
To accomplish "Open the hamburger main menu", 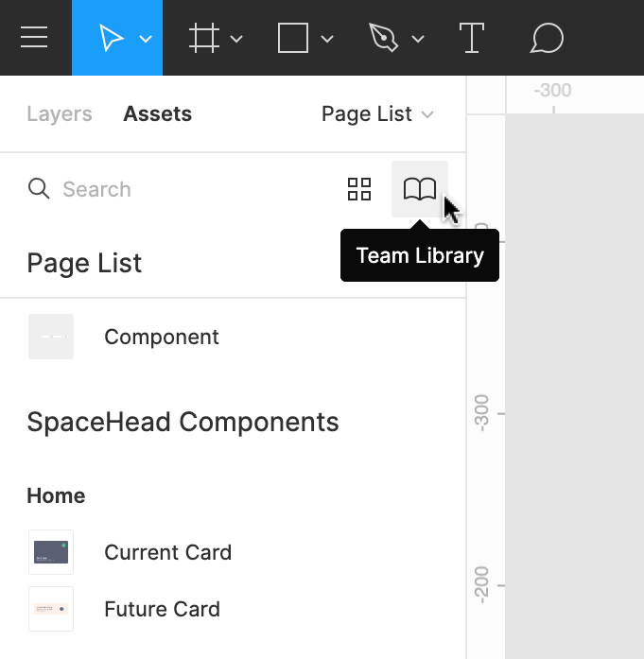I will pos(34,38).
